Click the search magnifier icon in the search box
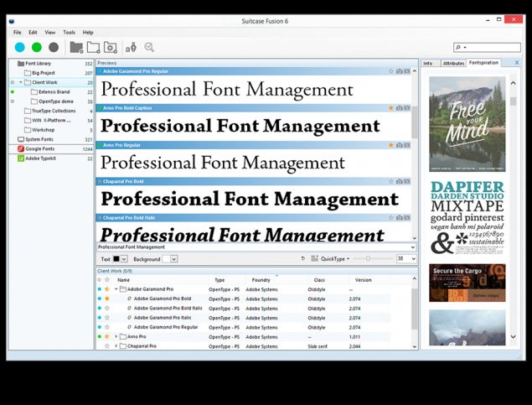The image size is (532, 405). [458, 47]
